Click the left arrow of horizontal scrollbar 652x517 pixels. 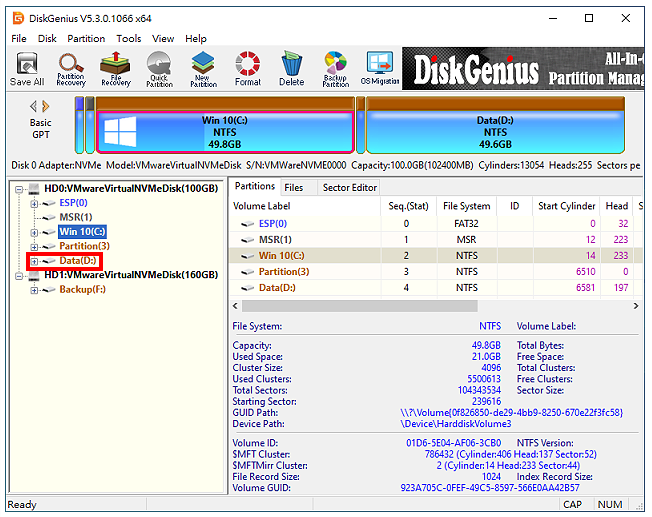click(235, 306)
